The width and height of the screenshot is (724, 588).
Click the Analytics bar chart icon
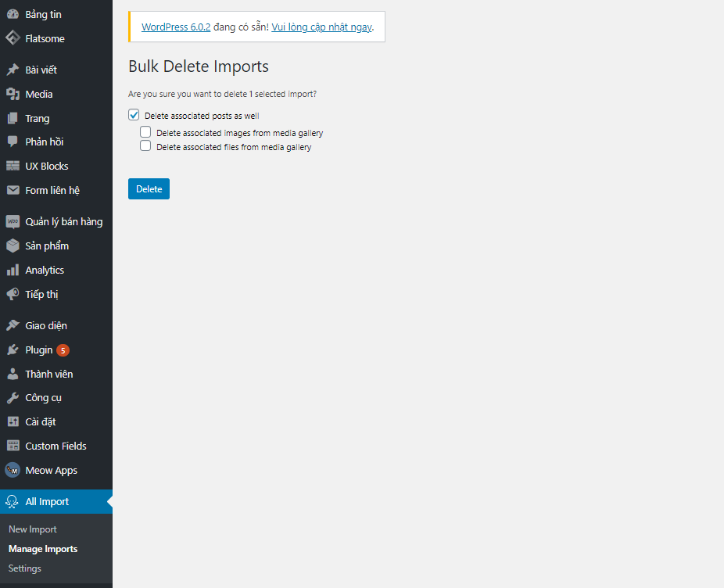click(x=13, y=270)
